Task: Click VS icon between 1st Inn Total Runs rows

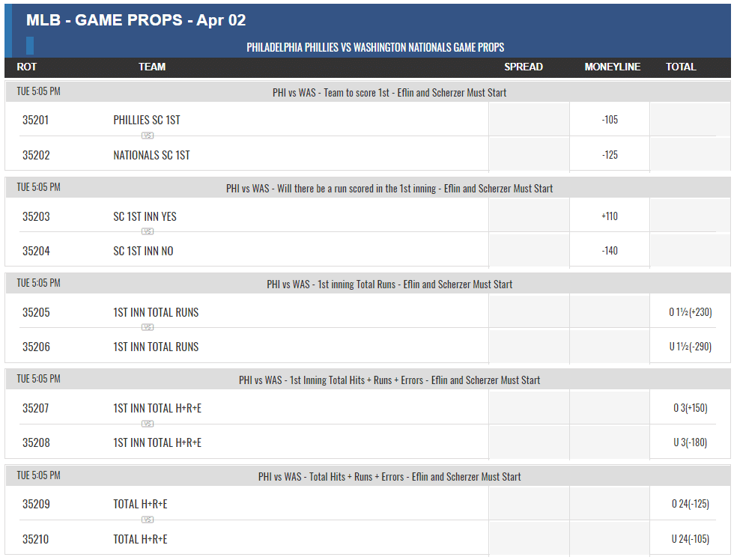Action: point(148,327)
